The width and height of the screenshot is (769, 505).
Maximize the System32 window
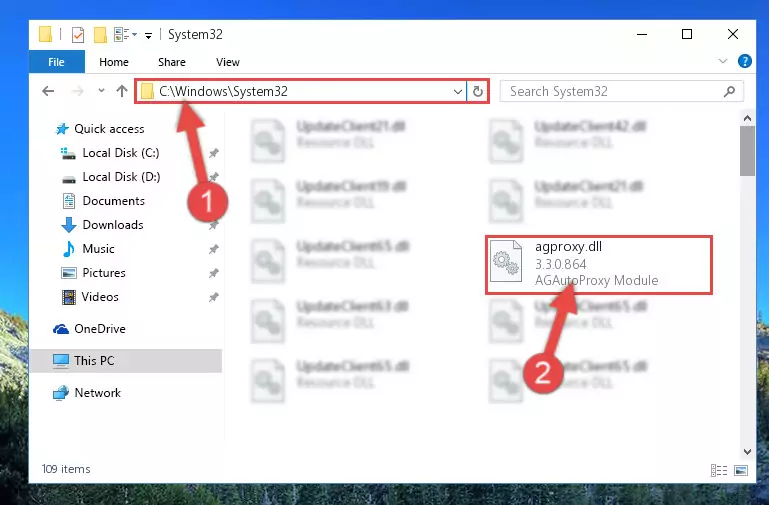pos(687,34)
